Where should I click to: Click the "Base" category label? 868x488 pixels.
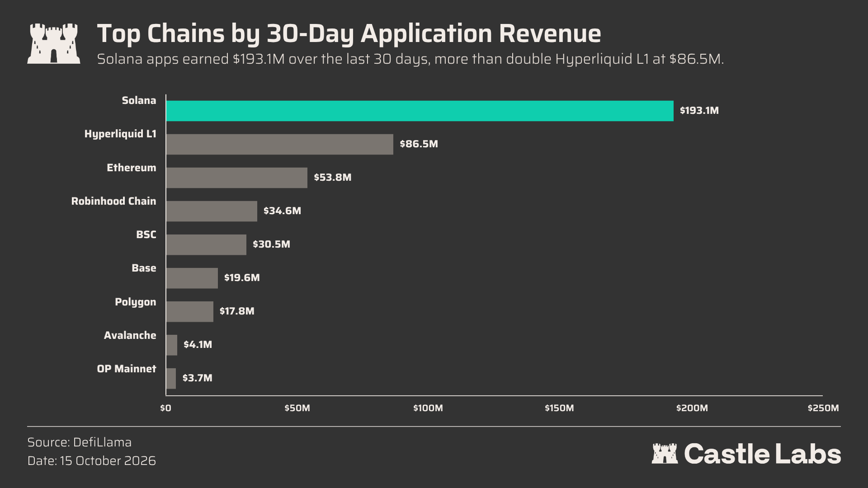tap(144, 268)
